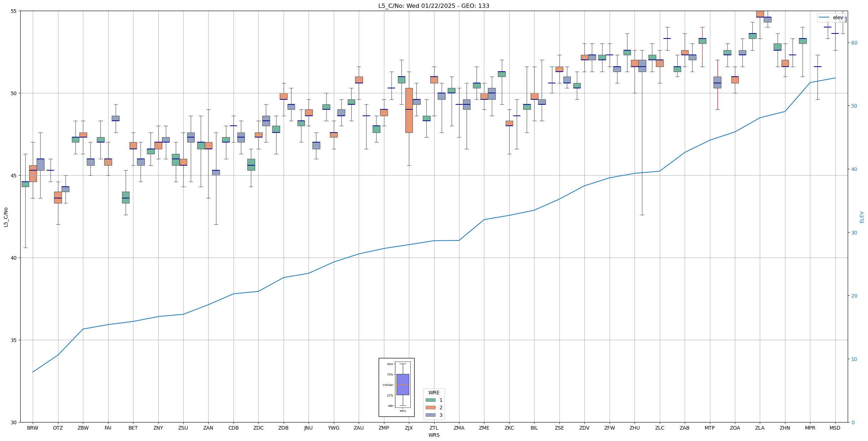This screenshot has width=868, height=441.
Task: Click the MSD x-axis tick label
Action: [835, 428]
